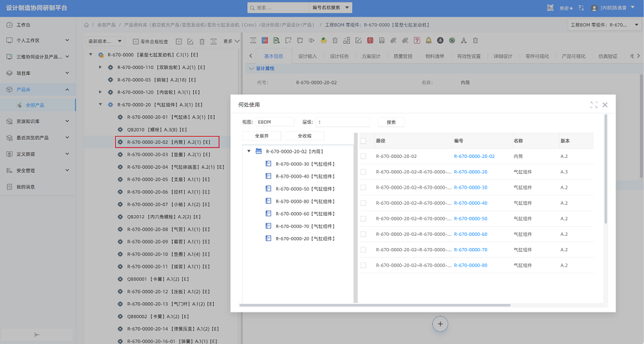Select R-670-0000-70 气缸组件 in dialog tree
This screenshot has height=344, width=644.
[x=305, y=226]
